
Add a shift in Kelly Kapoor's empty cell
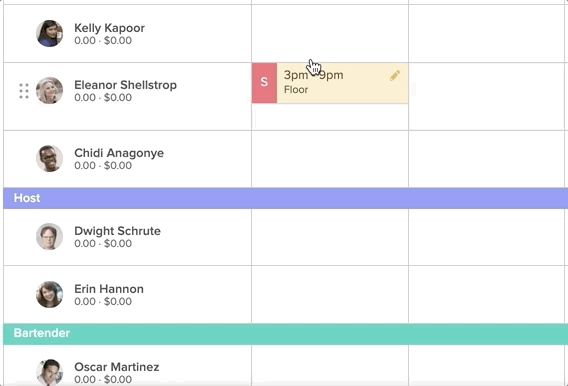tap(330, 33)
